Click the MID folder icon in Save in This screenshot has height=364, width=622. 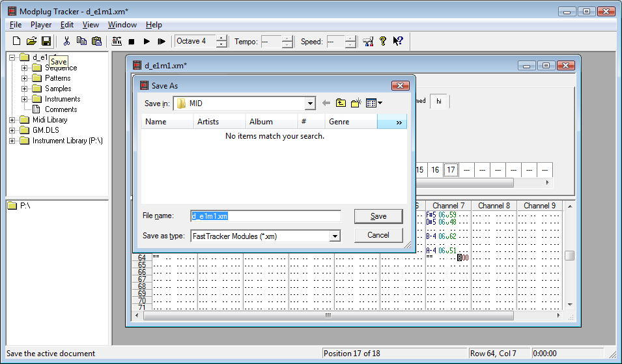(x=181, y=104)
